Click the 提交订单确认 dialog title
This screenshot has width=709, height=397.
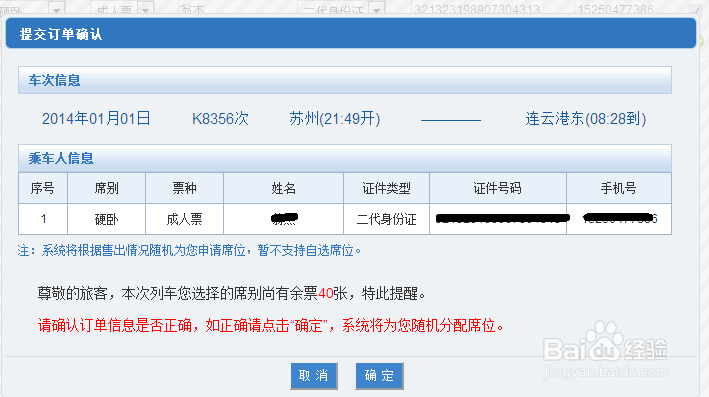61,34
